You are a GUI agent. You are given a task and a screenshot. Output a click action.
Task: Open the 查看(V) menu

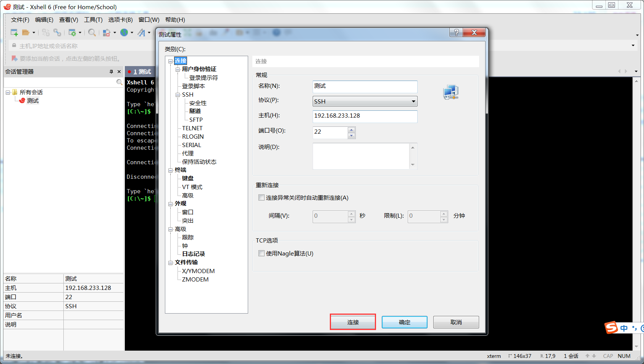click(69, 19)
